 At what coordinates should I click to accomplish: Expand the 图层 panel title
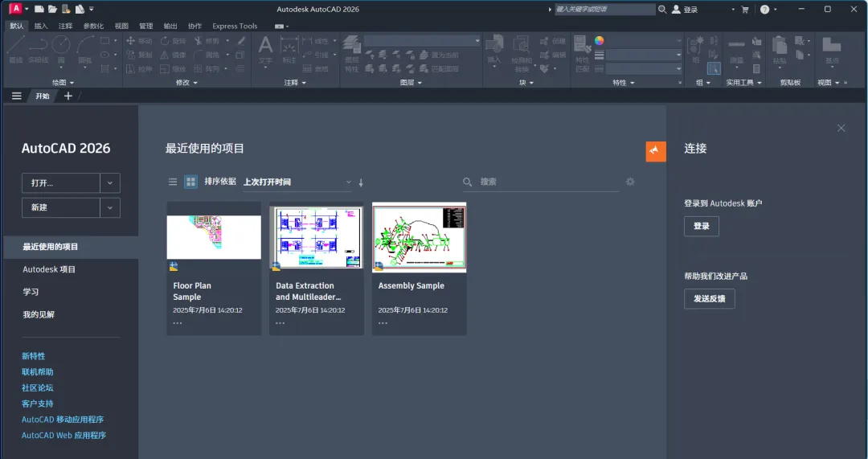click(x=411, y=83)
